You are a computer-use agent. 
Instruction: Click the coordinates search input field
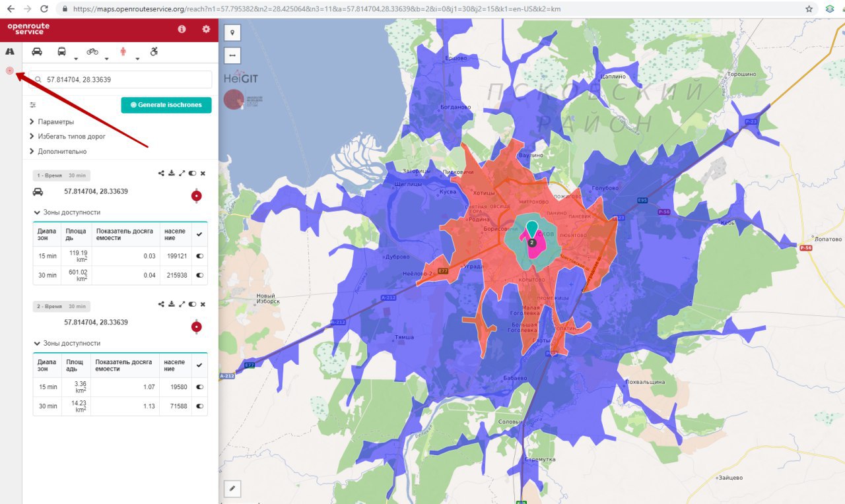(122, 80)
